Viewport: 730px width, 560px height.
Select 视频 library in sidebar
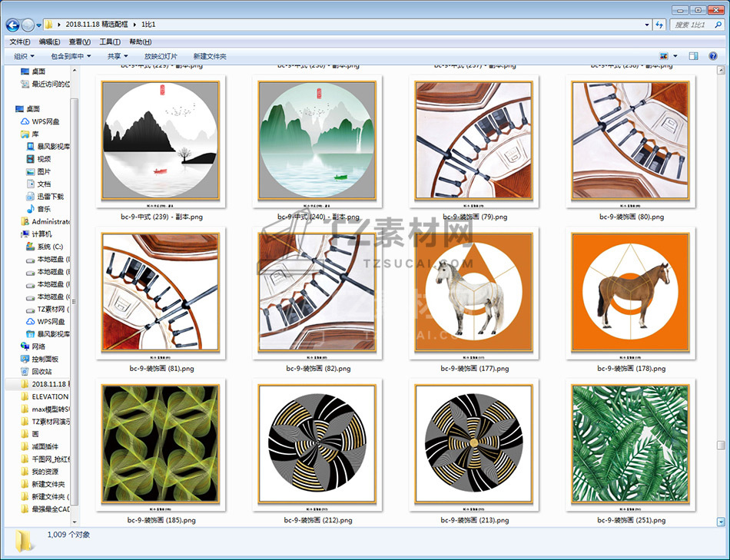38,159
